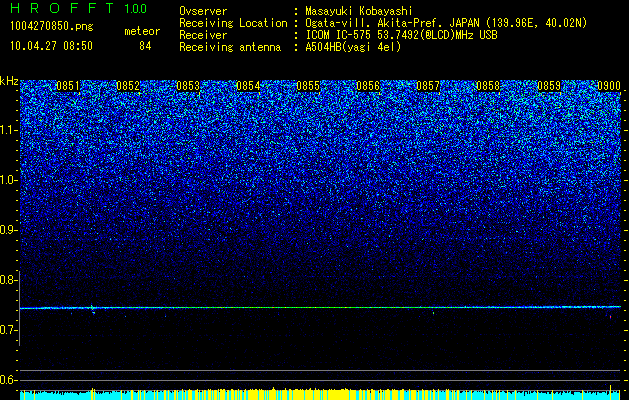Screen dimensions: 629x400
Task: Click the 'Receiving antenna' field label
Action: coord(230,47)
